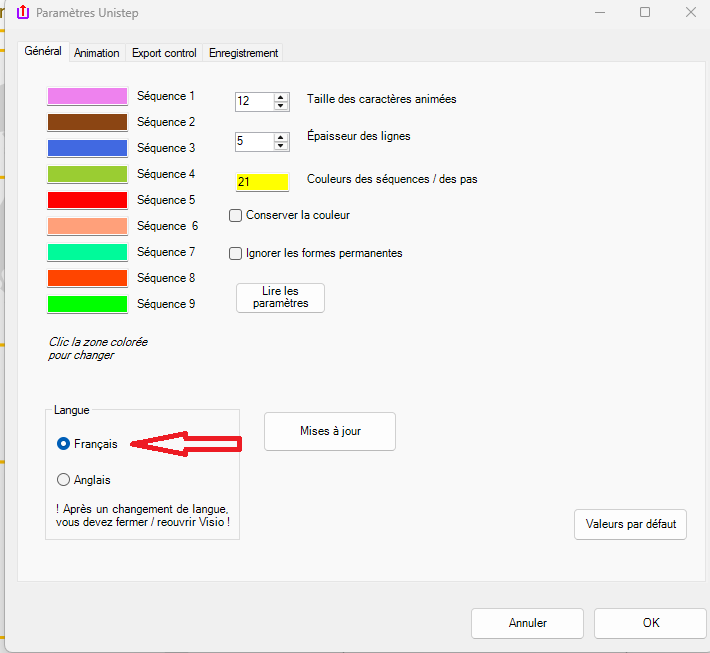Click the yellow sequence colors field

click(262, 182)
